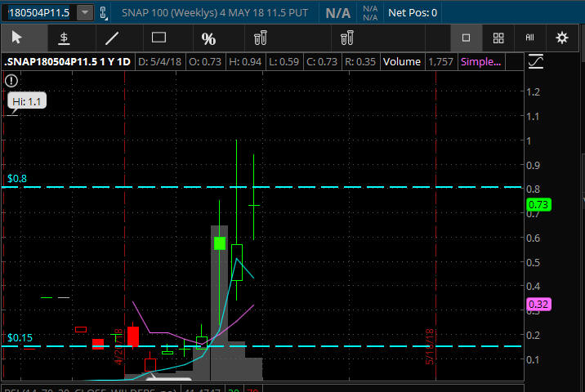This screenshot has height=392, width=585.
Task: Select the price level drawing tool
Action: click(64, 38)
